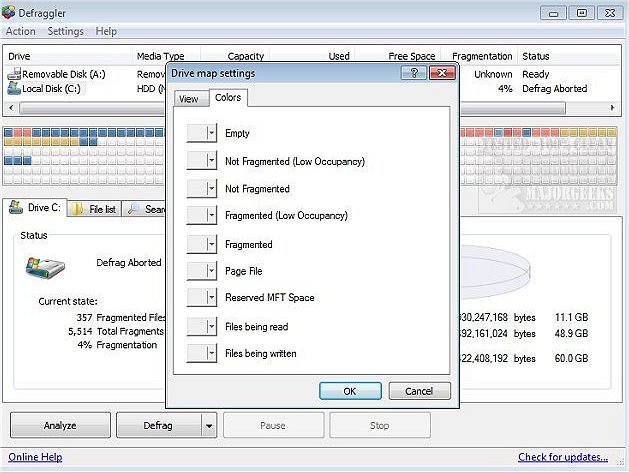Open the Files being written color dropdown
Screen dimensions: 629x473
click(x=202, y=353)
